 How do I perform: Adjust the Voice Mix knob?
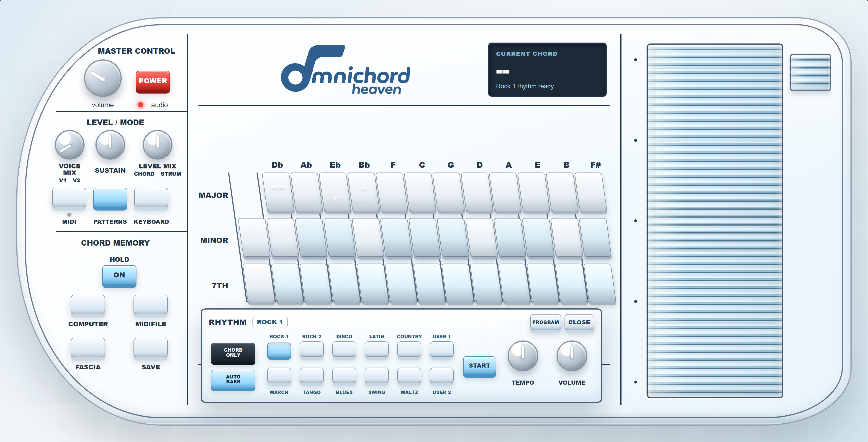pos(69,145)
